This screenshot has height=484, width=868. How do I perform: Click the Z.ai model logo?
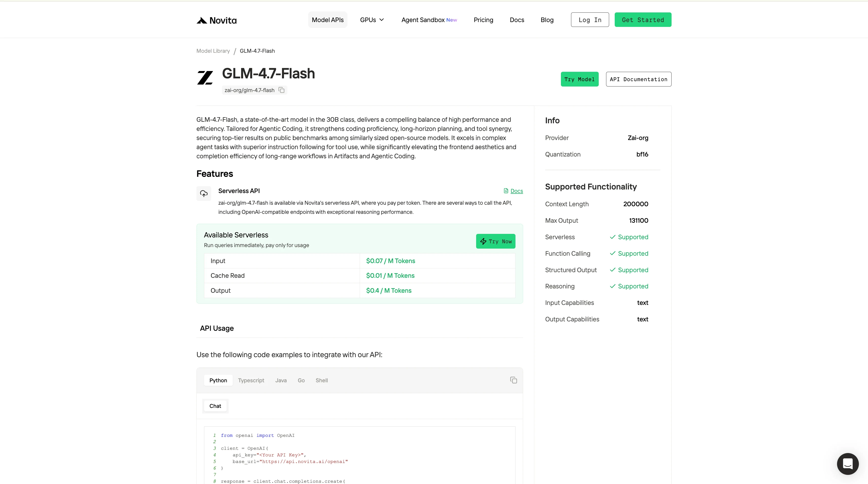(205, 78)
